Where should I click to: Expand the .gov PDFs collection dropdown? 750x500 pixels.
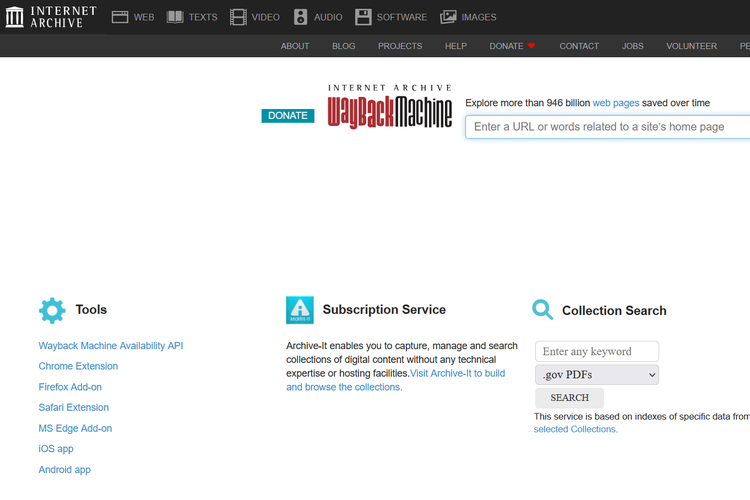point(596,375)
